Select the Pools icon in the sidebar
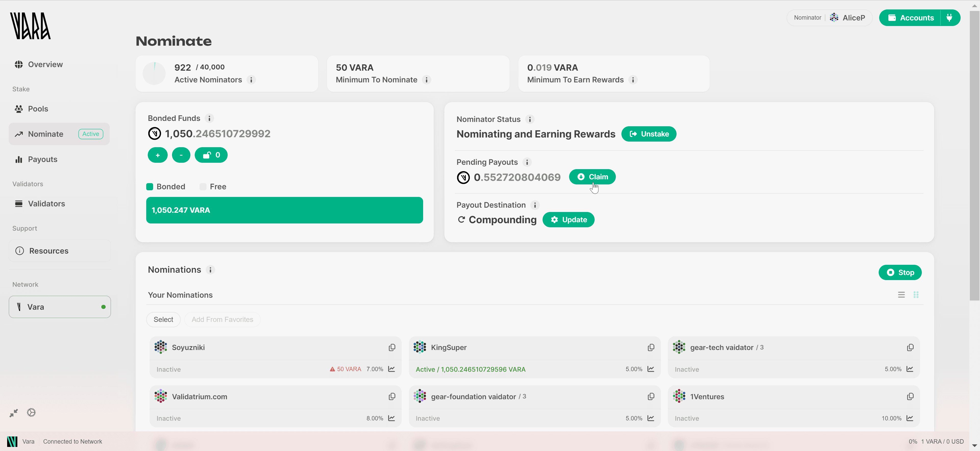This screenshot has width=980, height=451. click(x=19, y=109)
